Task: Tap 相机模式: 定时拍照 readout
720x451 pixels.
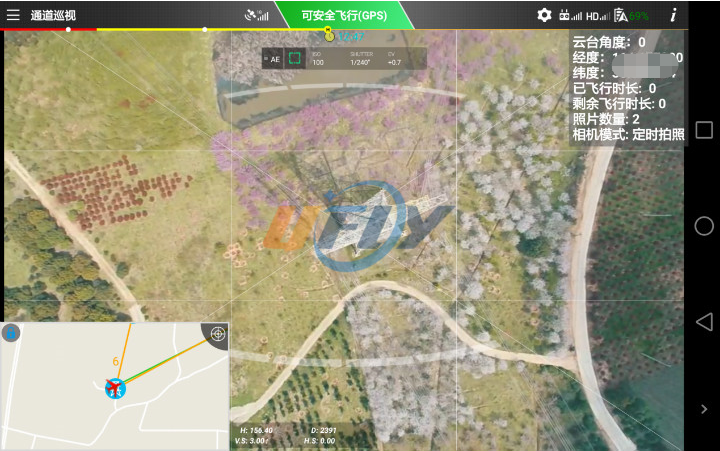Action: click(x=628, y=135)
